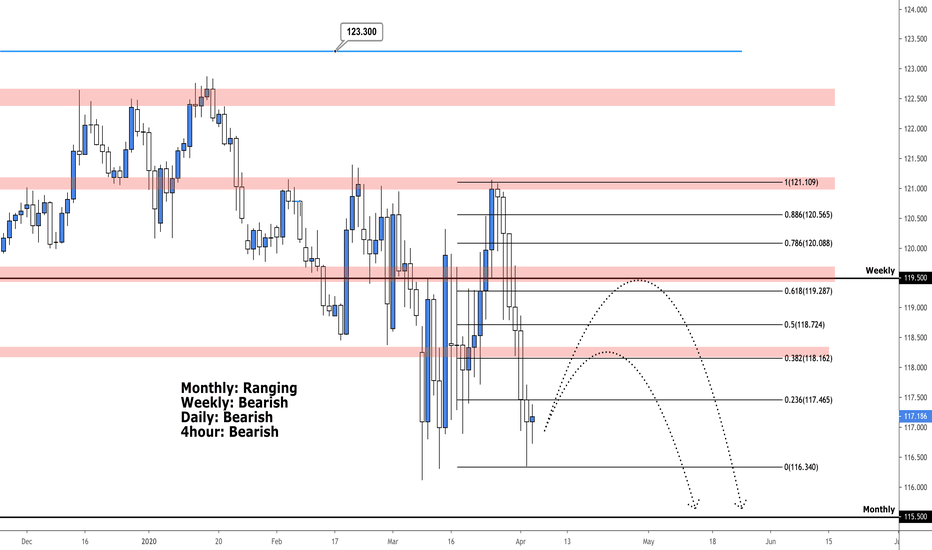Click the 20 date label on time axis
The image size is (932, 550).
(x=218, y=542)
